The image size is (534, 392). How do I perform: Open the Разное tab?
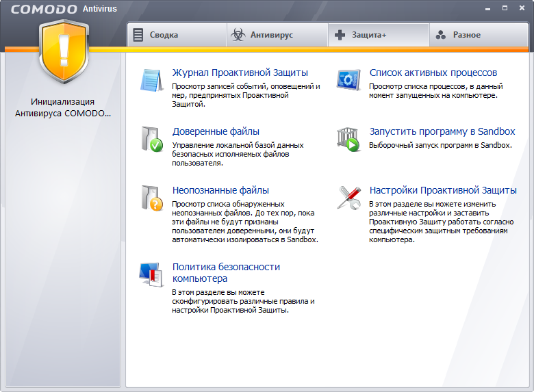(479, 35)
